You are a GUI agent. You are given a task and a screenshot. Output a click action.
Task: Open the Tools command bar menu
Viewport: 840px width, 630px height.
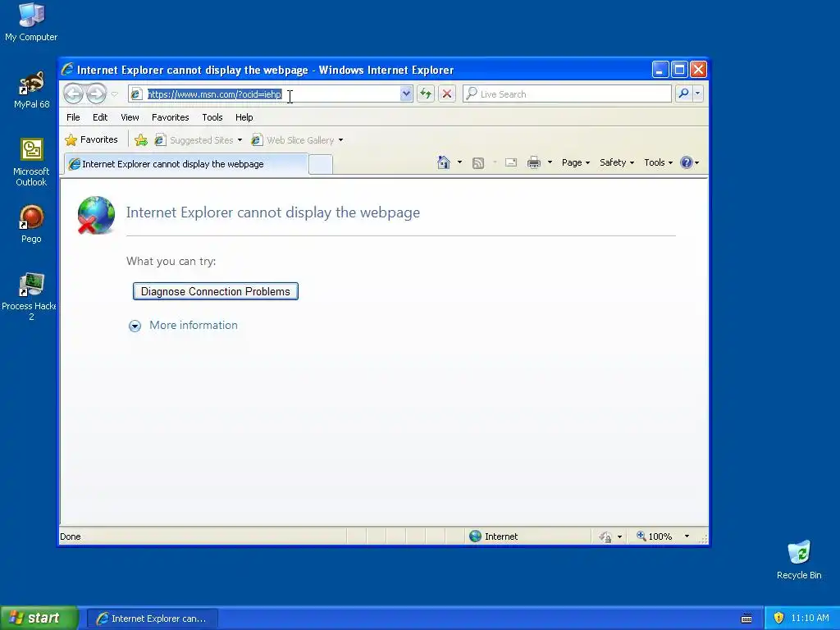[658, 162]
